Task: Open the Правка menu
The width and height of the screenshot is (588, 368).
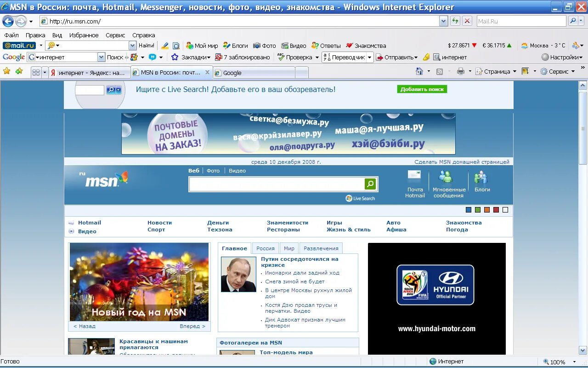Action: 35,35
